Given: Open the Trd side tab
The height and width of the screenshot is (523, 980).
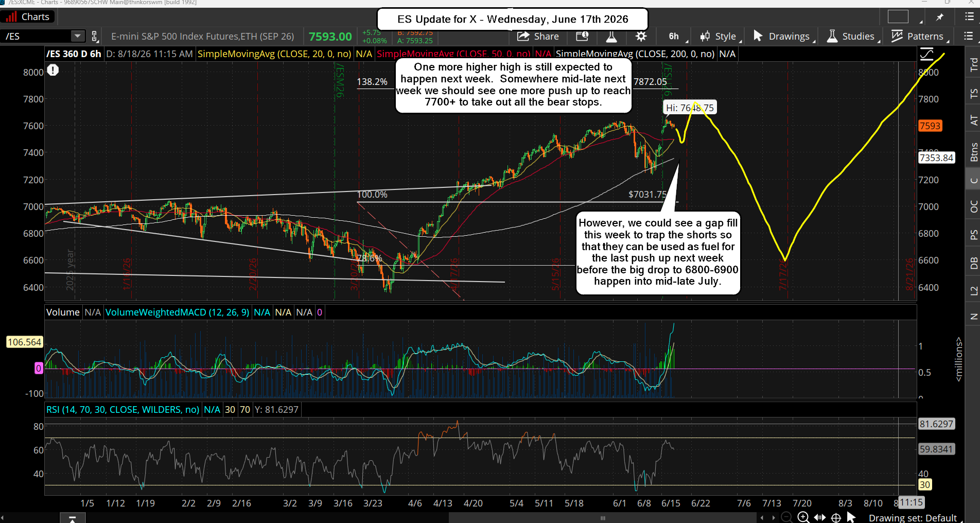Looking at the screenshot, I should [973, 64].
